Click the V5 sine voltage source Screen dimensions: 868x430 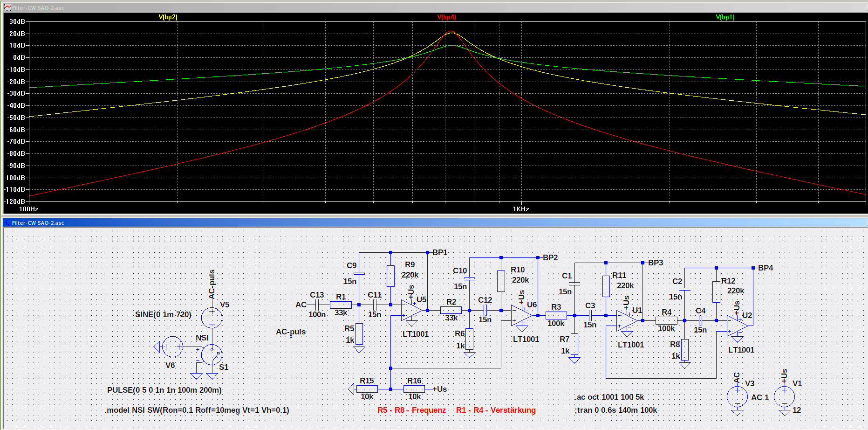212,318
